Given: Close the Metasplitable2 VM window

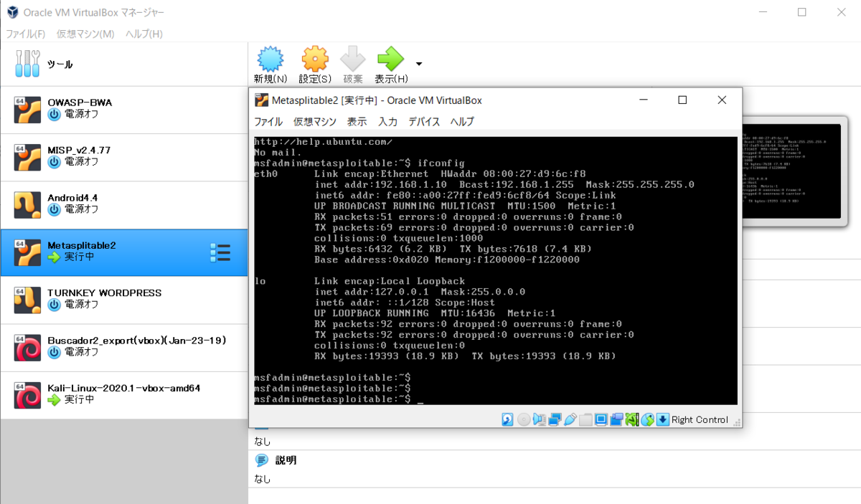Looking at the screenshot, I should coord(722,100).
